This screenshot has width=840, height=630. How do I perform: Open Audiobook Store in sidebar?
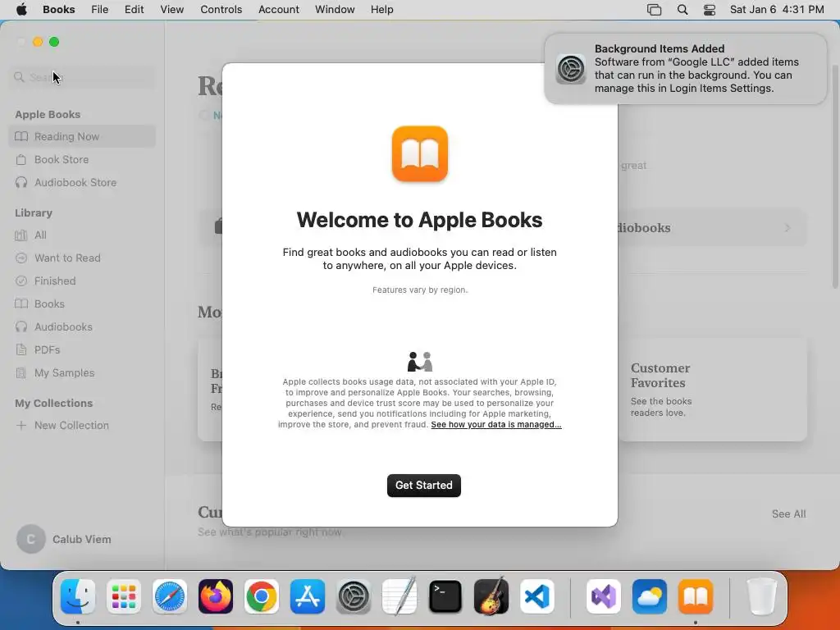coord(82,183)
